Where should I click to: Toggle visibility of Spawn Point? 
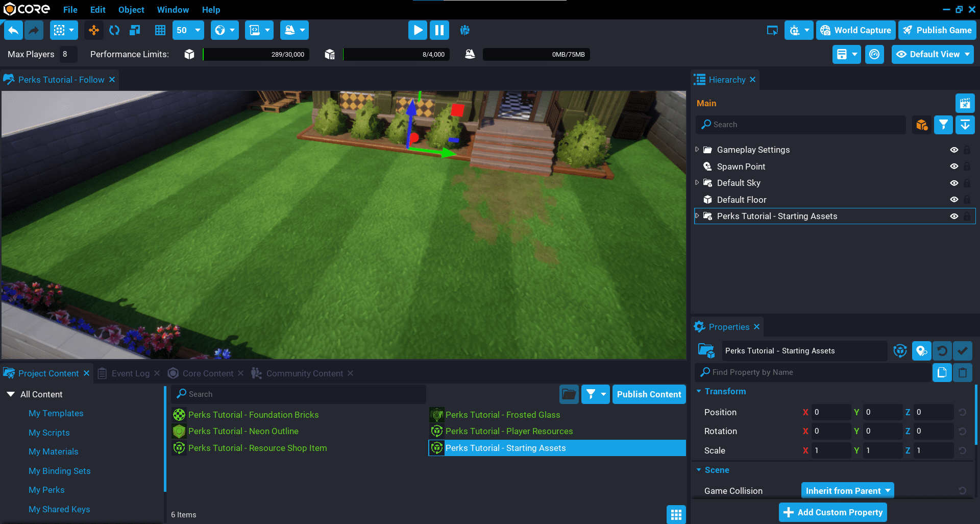pyautogui.click(x=954, y=166)
